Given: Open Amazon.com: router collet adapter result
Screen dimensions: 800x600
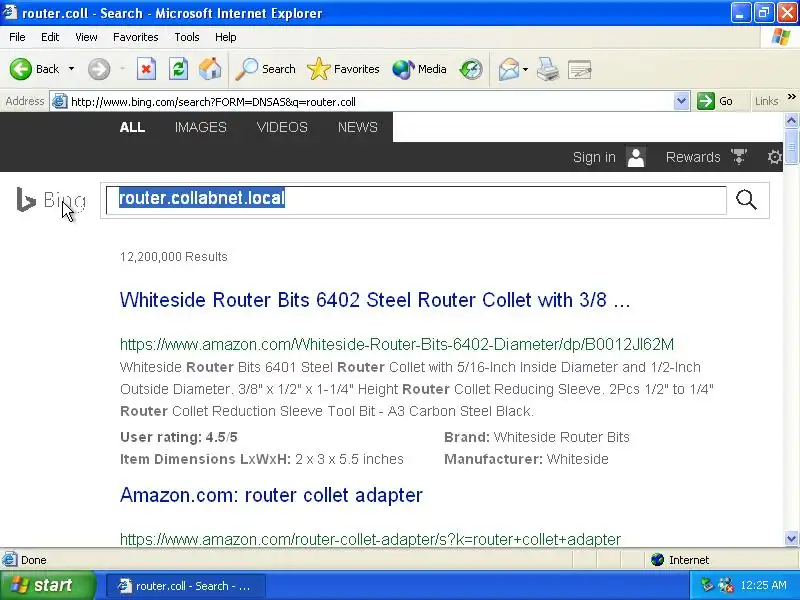Looking at the screenshot, I should click(271, 495).
